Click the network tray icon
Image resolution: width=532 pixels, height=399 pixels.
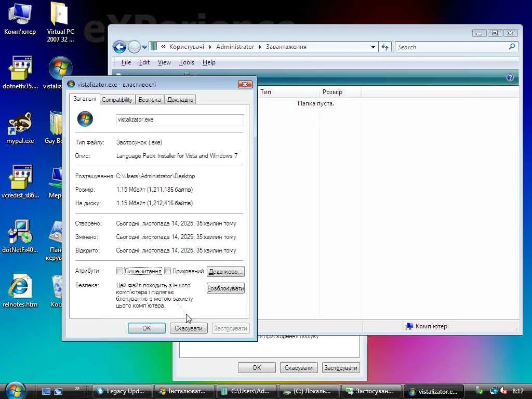(494, 391)
